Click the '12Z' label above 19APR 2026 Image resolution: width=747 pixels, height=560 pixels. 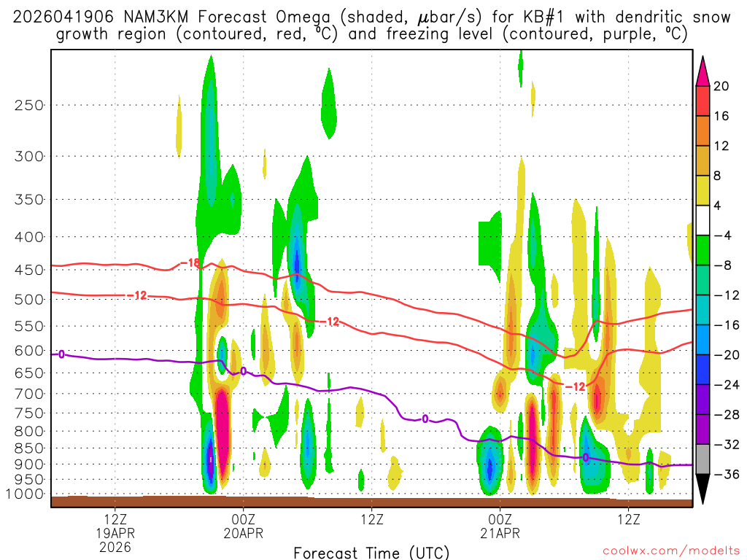click(115, 519)
